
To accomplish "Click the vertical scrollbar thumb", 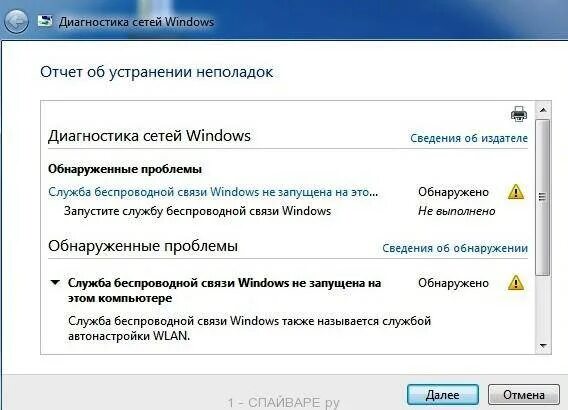I will click(x=543, y=197).
